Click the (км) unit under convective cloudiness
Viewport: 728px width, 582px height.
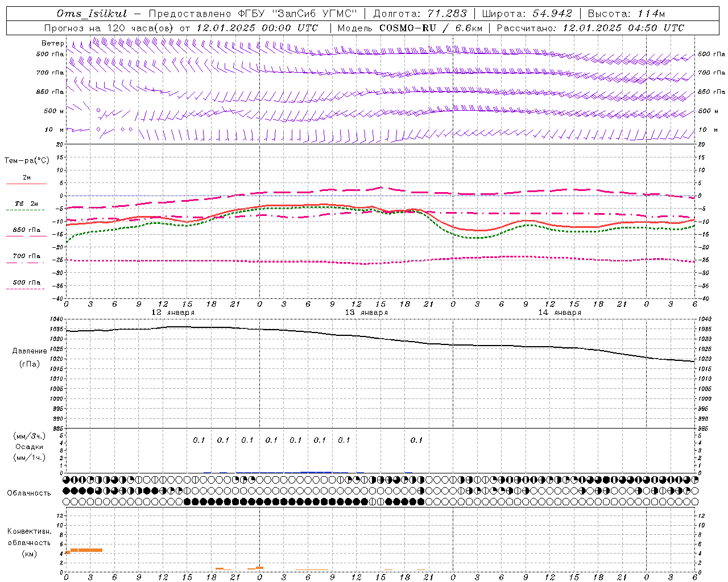point(29,554)
